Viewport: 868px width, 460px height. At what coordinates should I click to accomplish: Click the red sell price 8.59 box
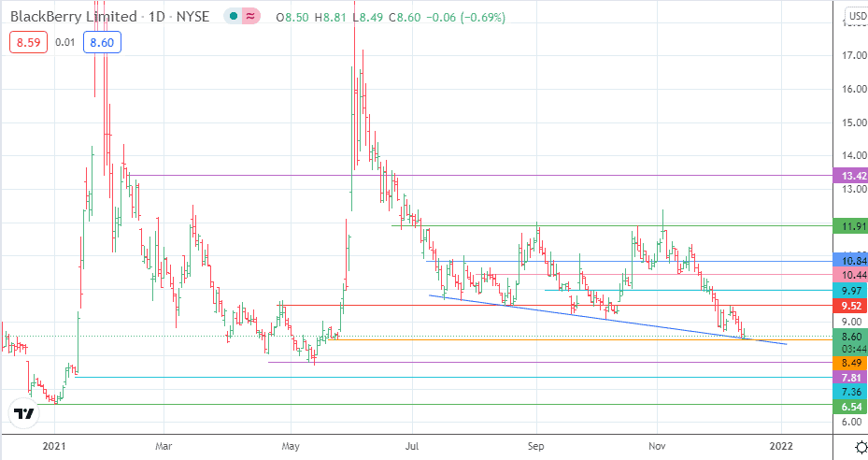28,43
